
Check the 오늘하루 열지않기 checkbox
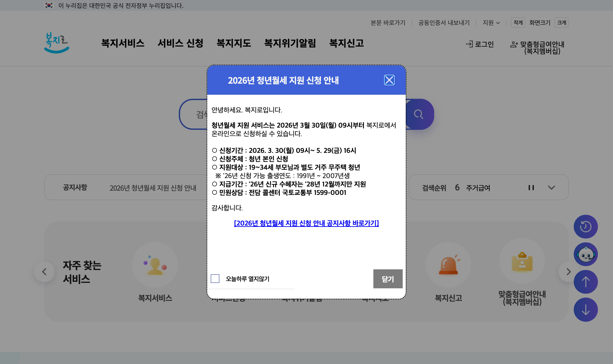tap(215, 279)
